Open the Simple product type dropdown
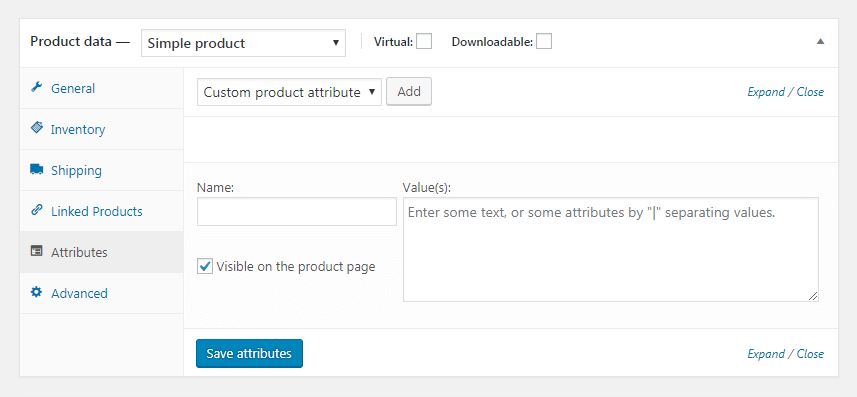 [243, 43]
